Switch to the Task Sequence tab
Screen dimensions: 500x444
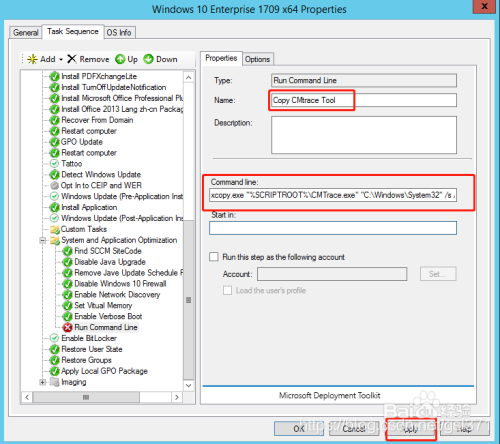73,32
